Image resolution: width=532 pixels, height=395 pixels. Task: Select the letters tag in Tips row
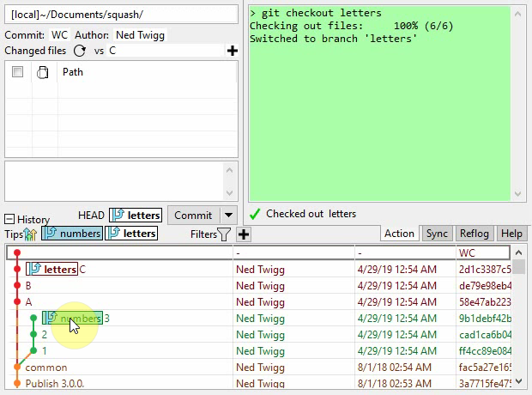[131, 234]
